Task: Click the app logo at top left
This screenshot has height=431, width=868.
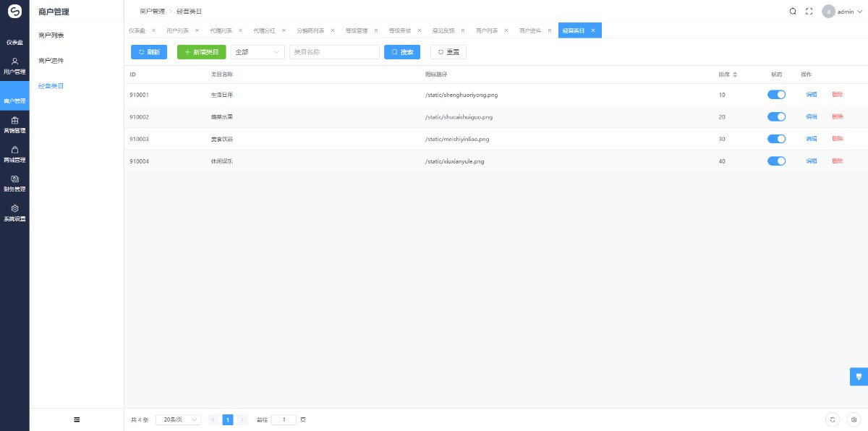Action: [14, 12]
